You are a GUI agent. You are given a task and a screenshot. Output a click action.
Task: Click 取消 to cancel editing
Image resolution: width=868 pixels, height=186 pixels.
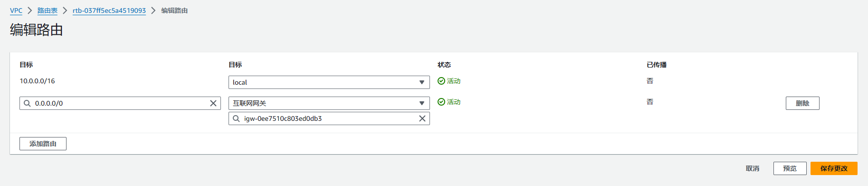753,168
